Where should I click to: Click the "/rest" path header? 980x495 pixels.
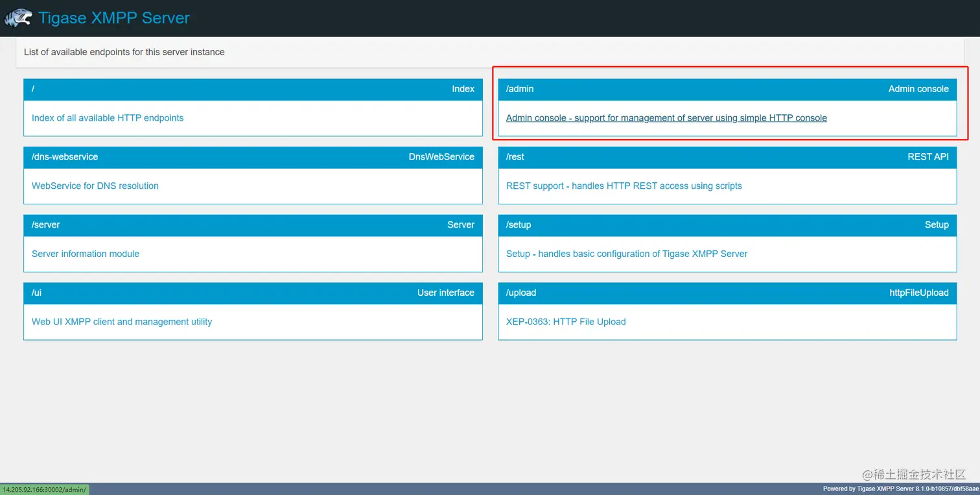tap(515, 157)
